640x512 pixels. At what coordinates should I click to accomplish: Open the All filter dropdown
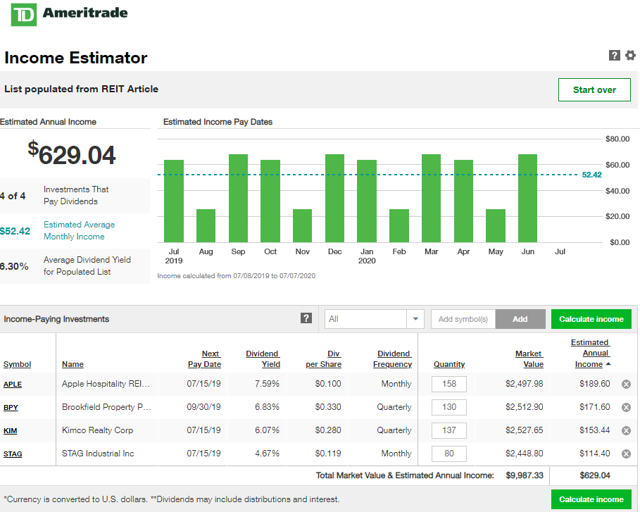(374, 319)
